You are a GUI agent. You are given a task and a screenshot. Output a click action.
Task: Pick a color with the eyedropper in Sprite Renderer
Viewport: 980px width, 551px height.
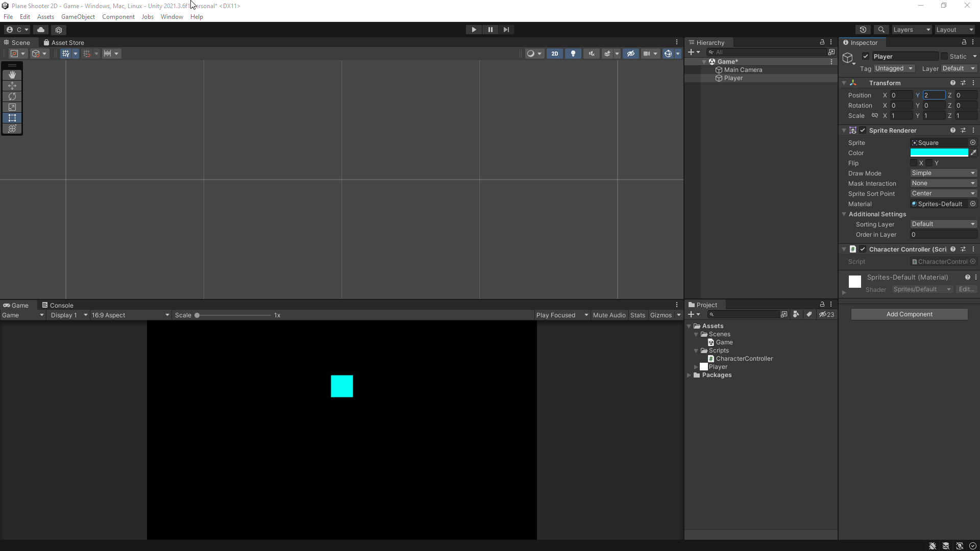click(x=974, y=153)
